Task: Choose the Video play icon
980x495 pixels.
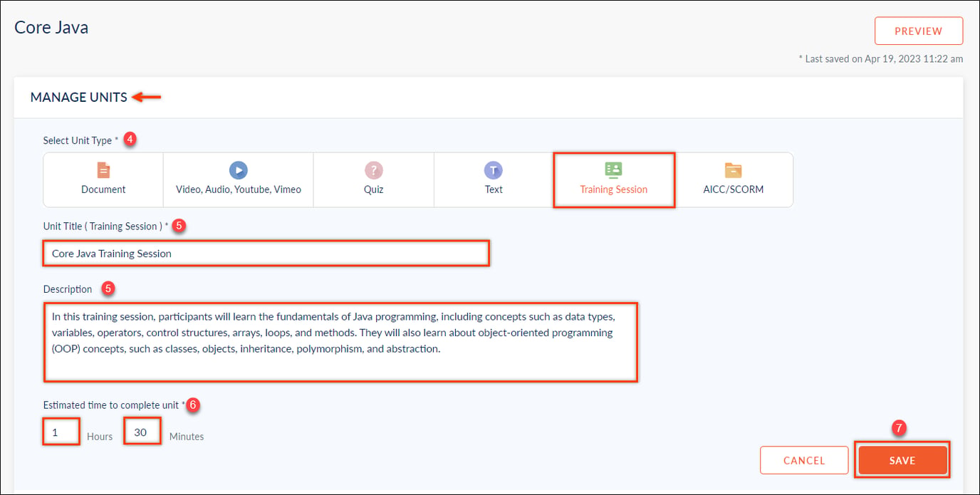Action: coord(238,170)
